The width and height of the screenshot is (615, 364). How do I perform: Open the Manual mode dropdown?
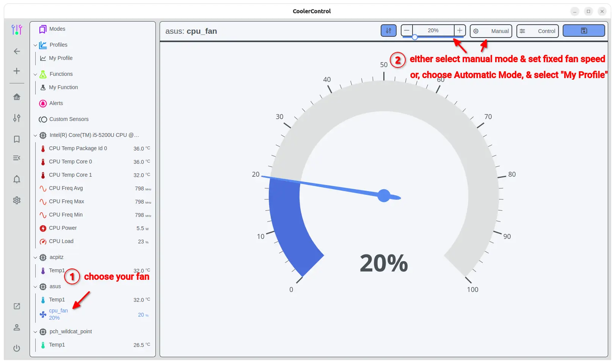point(491,31)
